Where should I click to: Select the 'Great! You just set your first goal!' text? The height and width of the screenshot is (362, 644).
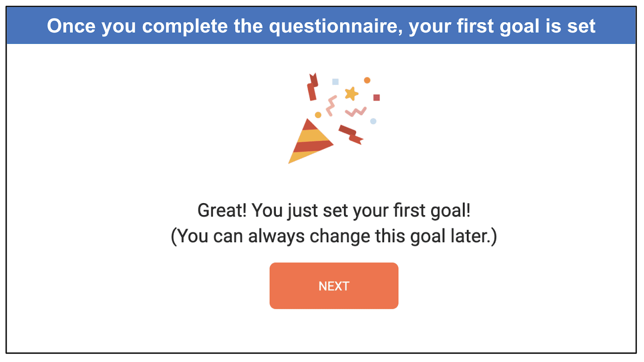pos(334,210)
